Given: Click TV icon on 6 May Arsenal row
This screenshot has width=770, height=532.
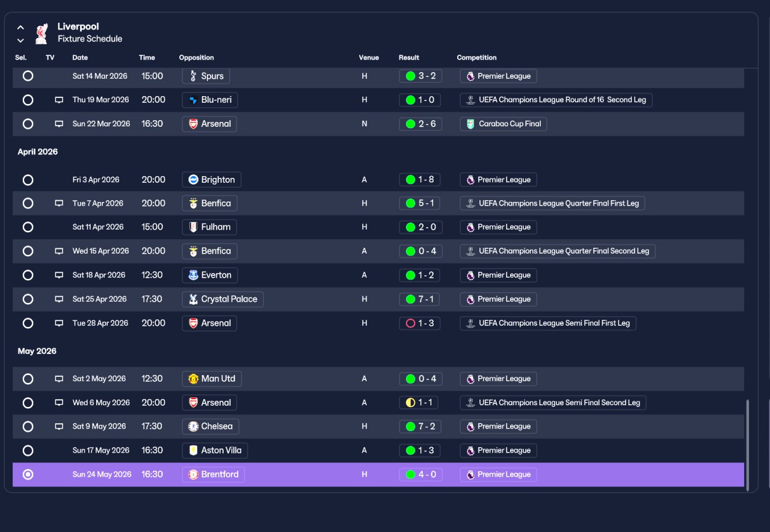Looking at the screenshot, I should click(x=59, y=403).
